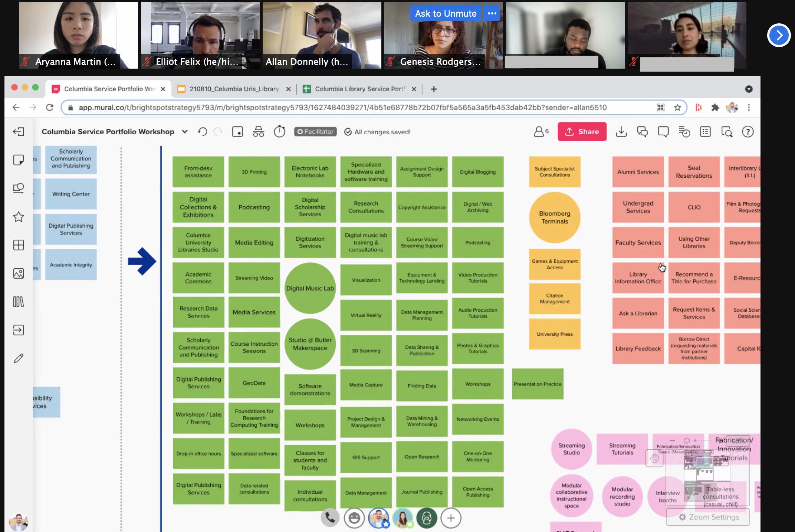The width and height of the screenshot is (795, 532).
Task: Open more options on Genesis Rodgers video
Action: (x=492, y=13)
